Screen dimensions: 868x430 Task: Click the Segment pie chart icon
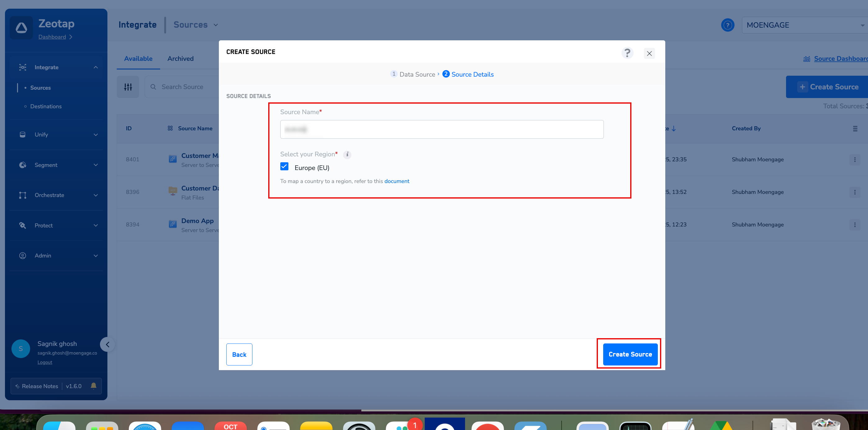[x=23, y=165]
